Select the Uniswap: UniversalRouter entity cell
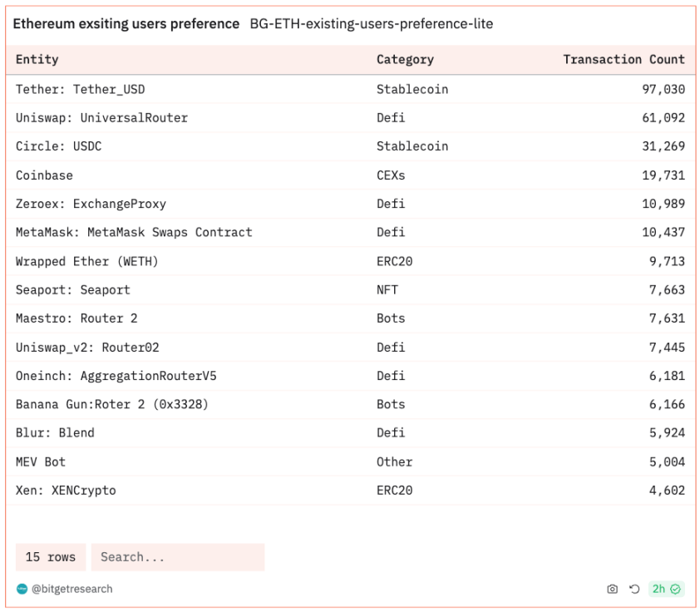The height and width of the screenshot is (612, 700). pyautogui.click(x=101, y=118)
